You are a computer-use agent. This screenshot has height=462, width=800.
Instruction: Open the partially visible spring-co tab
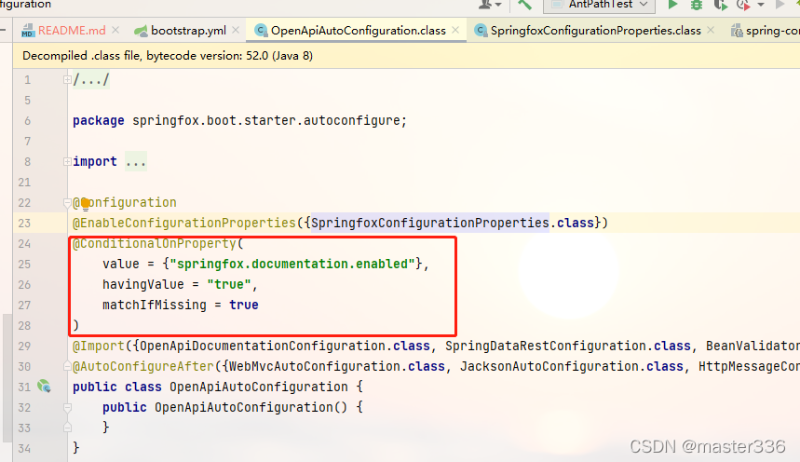pyautogui.click(x=765, y=31)
